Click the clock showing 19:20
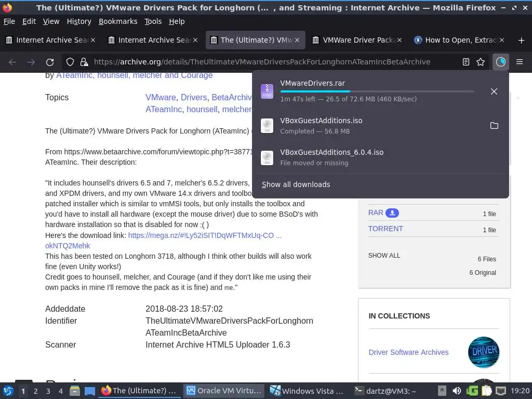This screenshot has height=399, width=532. coord(520,391)
